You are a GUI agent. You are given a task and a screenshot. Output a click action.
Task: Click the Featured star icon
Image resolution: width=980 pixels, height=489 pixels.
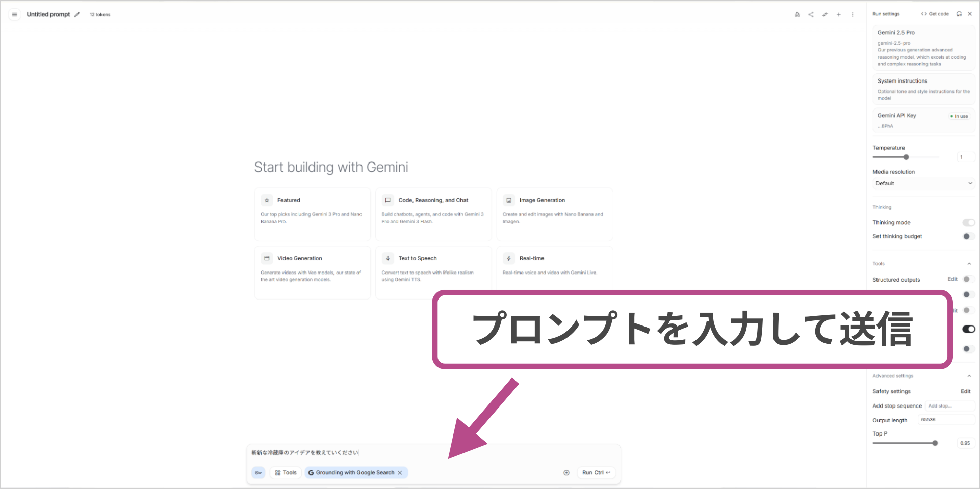(x=267, y=200)
